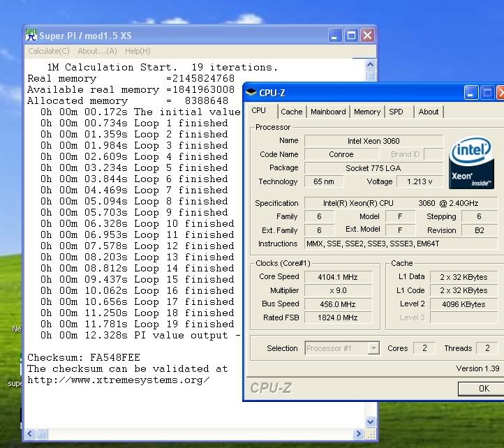Image resolution: width=504 pixels, height=448 pixels.
Task: Click the empty Brand ID field
Action: pyautogui.click(x=433, y=155)
